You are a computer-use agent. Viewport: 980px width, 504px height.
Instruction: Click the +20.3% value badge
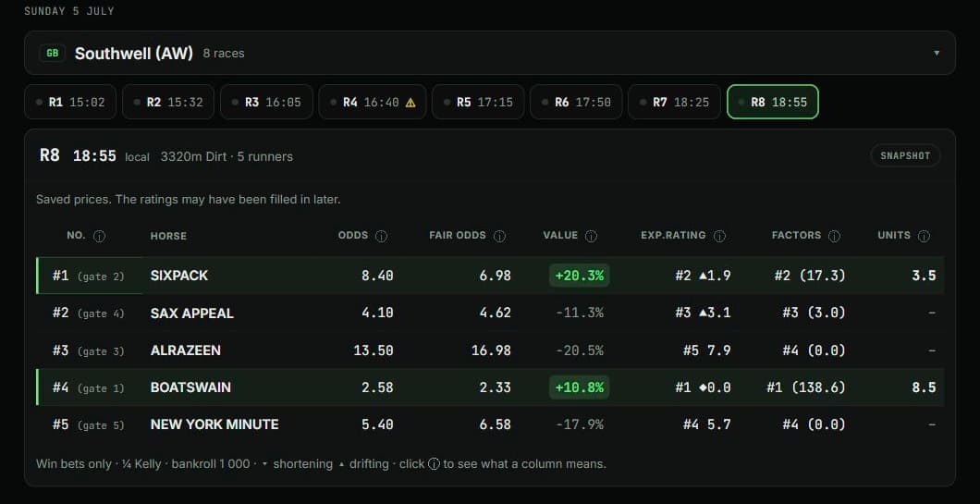coord(580,276)
